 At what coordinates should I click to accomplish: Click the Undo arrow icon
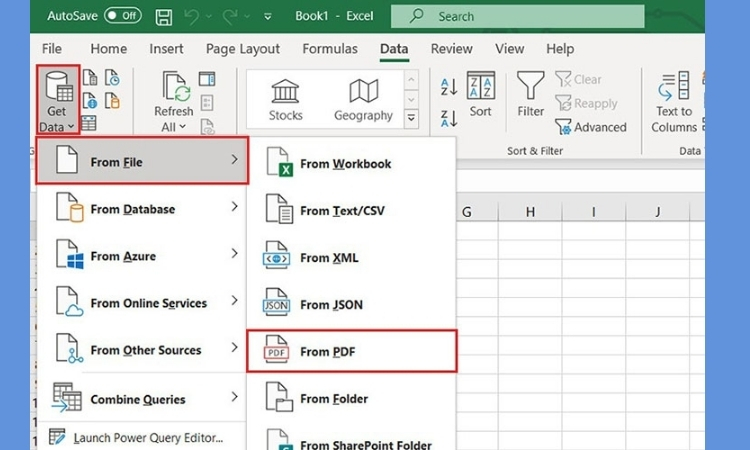[192, 17]
